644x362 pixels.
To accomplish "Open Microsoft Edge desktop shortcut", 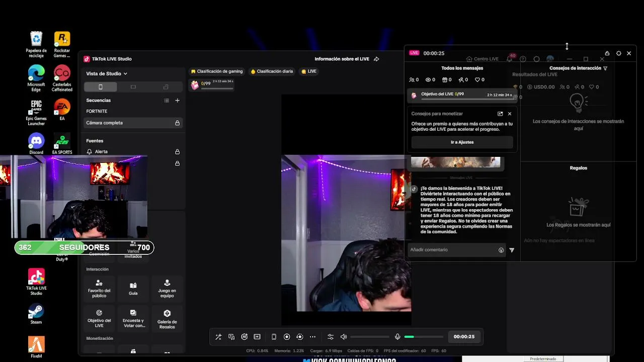I will pos(36,78).
